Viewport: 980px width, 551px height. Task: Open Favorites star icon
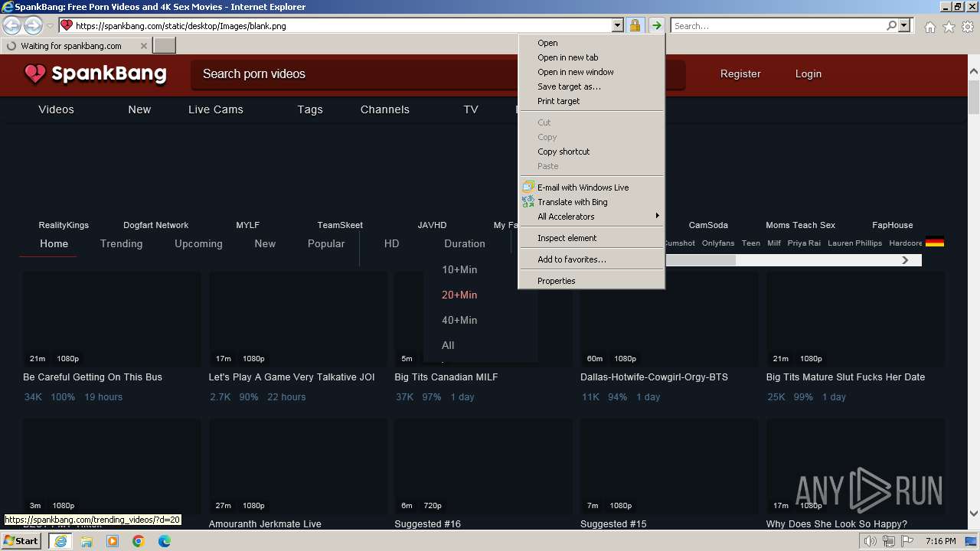(949, 27)
